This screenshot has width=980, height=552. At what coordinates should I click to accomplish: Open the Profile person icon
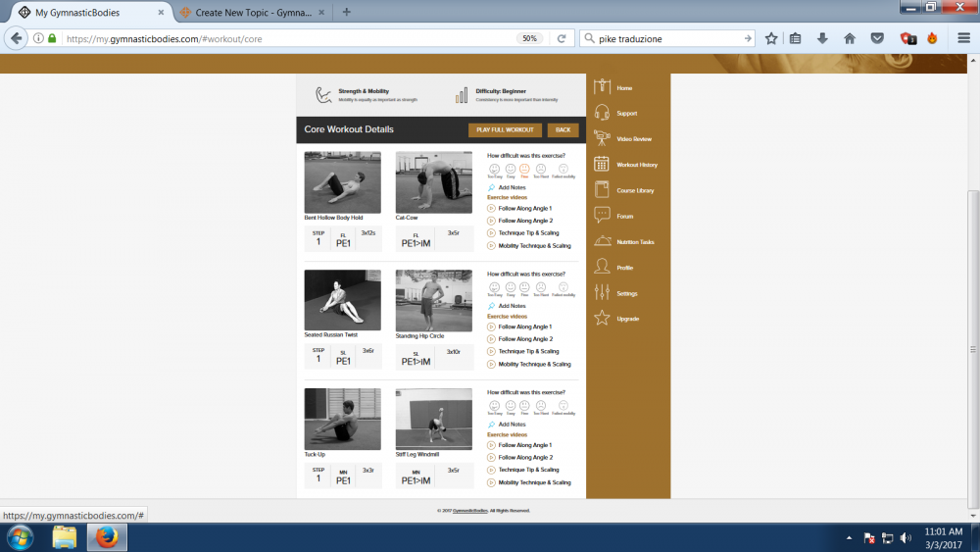602,267
